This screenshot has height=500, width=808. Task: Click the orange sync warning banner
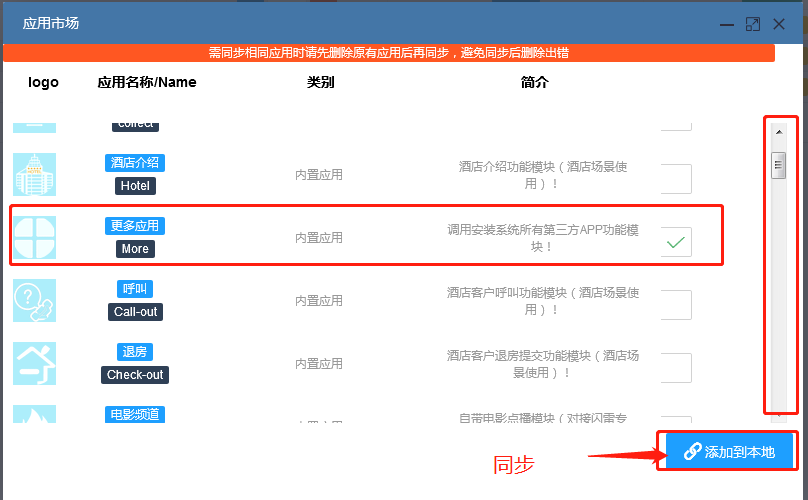pyautogui.click(x=389, y=53)
